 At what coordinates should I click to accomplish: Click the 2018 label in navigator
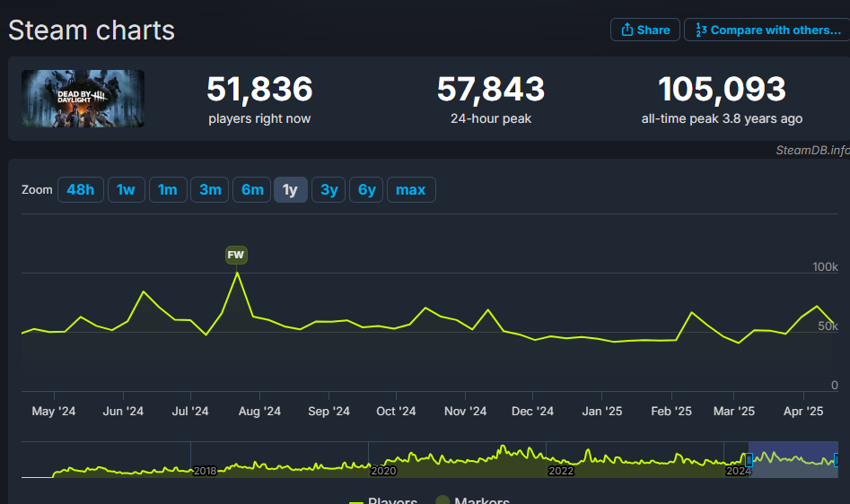[205, 471]
